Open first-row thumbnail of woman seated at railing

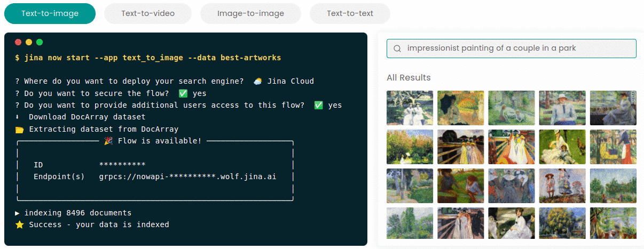click(613, 108)
